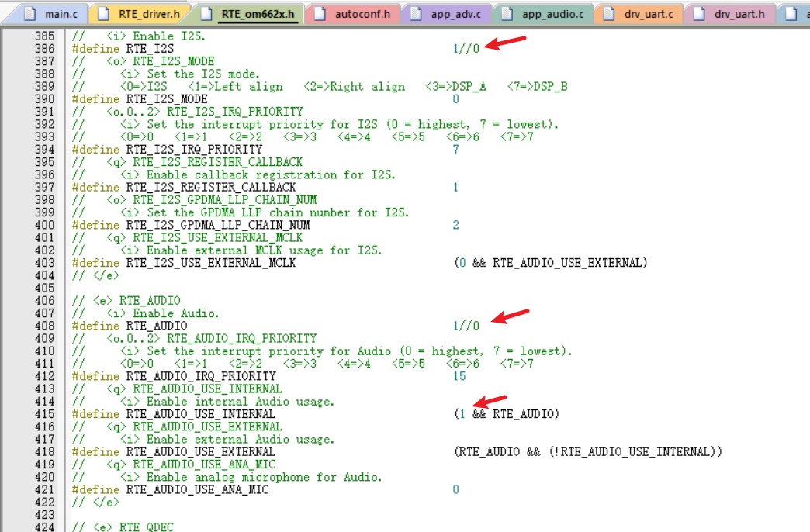Click the RTE_I2S_IRQ_PRIORITY value 7
Viewport: 810px width, 532px height.
point(455,150)
